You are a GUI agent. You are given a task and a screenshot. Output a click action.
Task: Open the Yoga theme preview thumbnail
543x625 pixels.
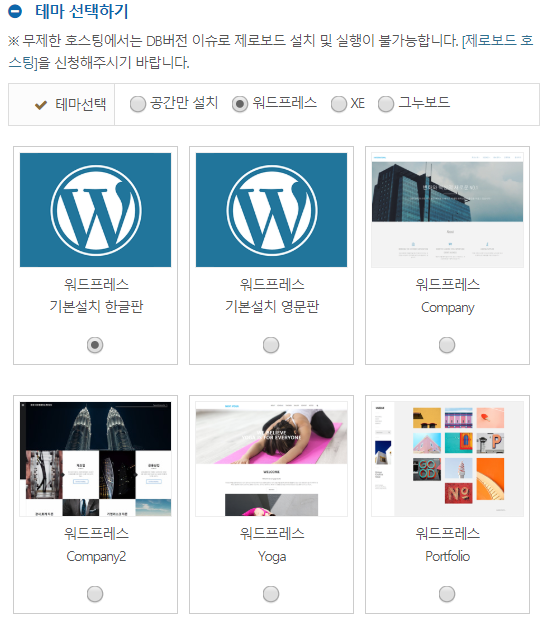pyautogui.click(x=272, y=459)
